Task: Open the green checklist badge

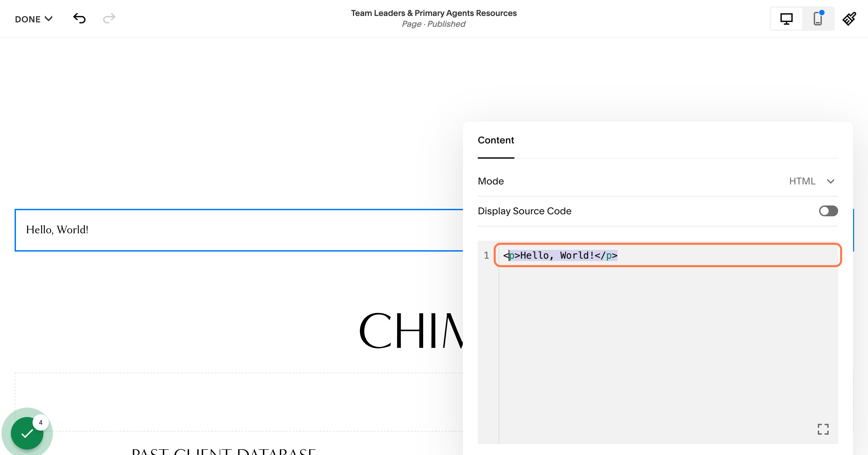Action: [x=27, y=433]
